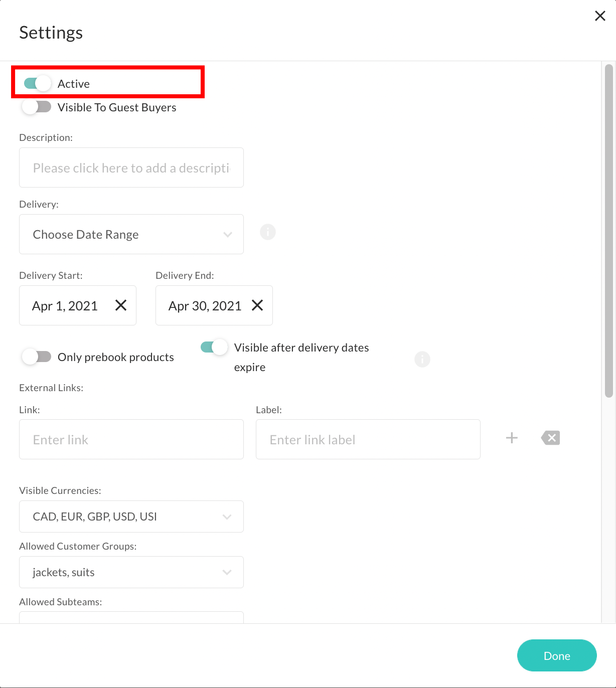This screenshot has height=688, width=616.
Task: Close the Settings dialog with the X icon
Action: (x=600, y=16)
